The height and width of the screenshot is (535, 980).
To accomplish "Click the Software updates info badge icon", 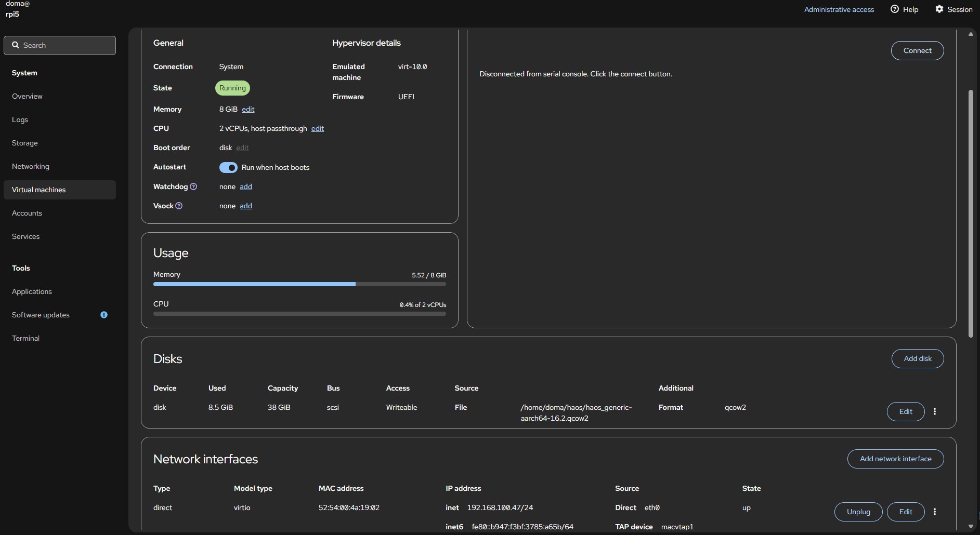I will coord(104,315).
